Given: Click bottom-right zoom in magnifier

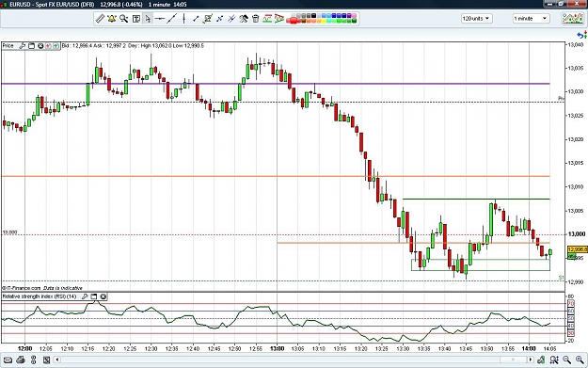Looking at the screenshot, I should tap(580, 360).
